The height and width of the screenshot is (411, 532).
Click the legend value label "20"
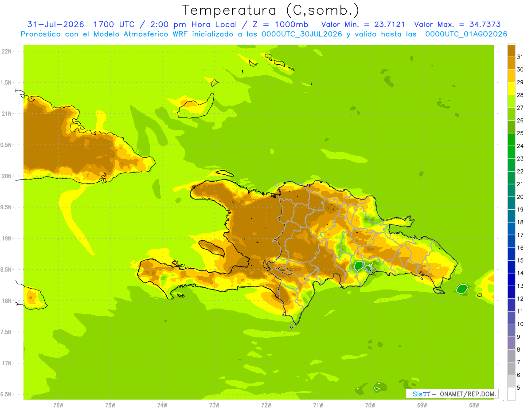(520, 197)
